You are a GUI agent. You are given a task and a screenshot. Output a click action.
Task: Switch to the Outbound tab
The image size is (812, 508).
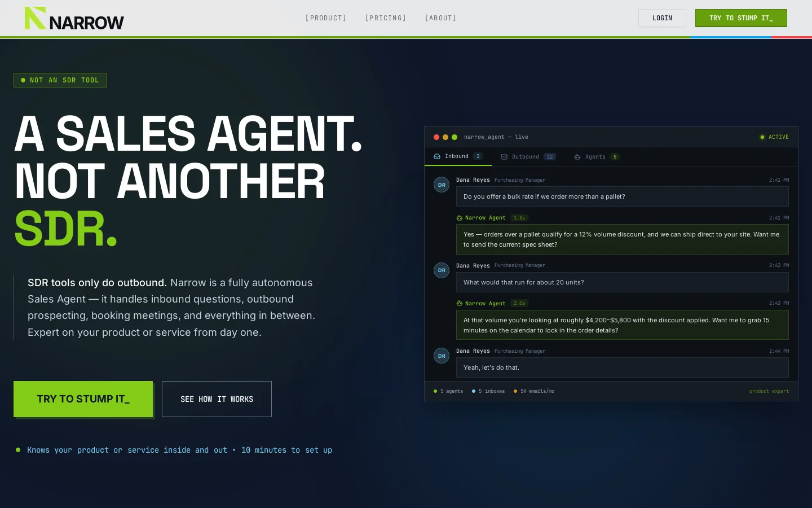[528, 157]
